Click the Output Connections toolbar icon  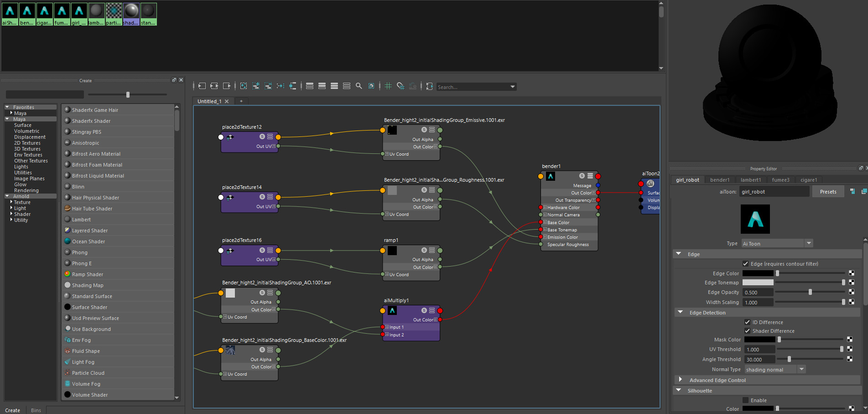pyautogui.click(x=226, y=86)
